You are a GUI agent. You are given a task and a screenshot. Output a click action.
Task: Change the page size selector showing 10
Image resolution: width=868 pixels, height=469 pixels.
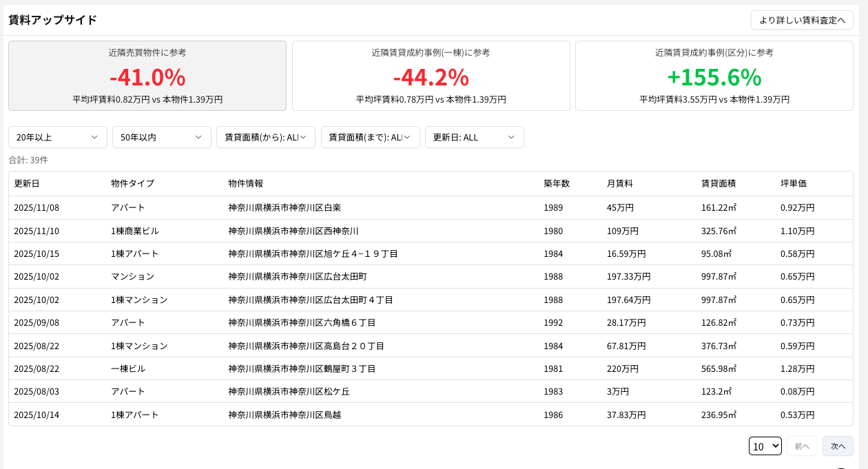pos(765,446)
